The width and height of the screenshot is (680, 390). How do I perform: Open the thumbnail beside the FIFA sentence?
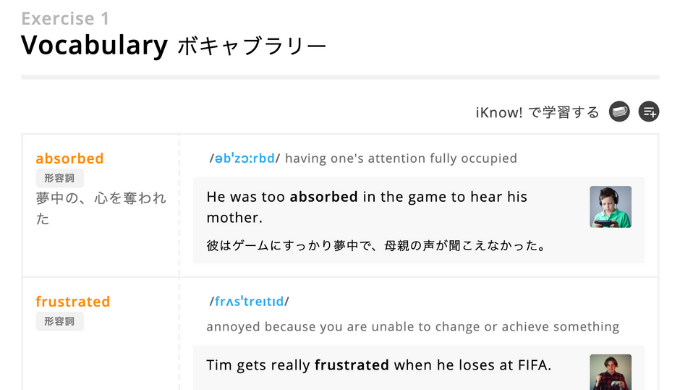(x=610, y=372)
